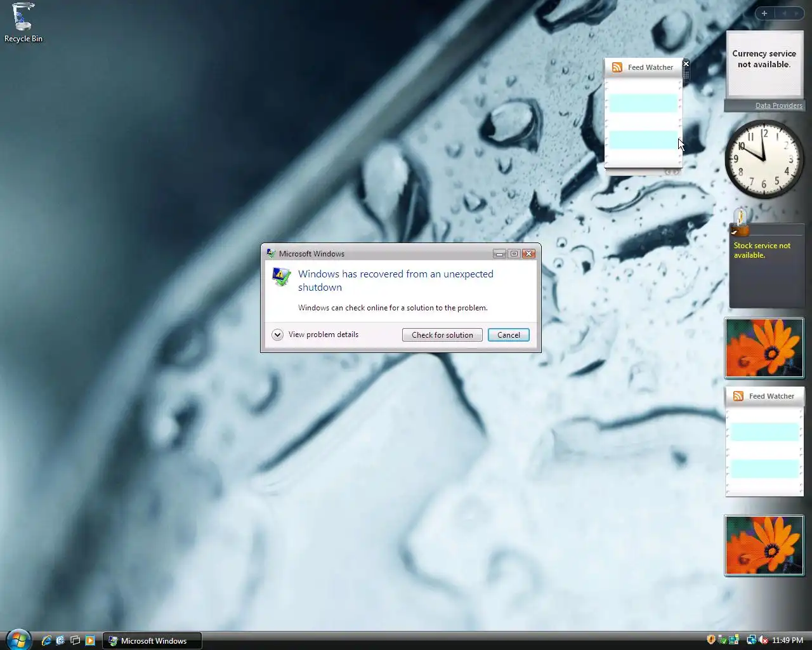Click the 'Windows has recovered from an unexpected shutdown' heading
This screenshot has height=650, width=812.
(396, 281)
